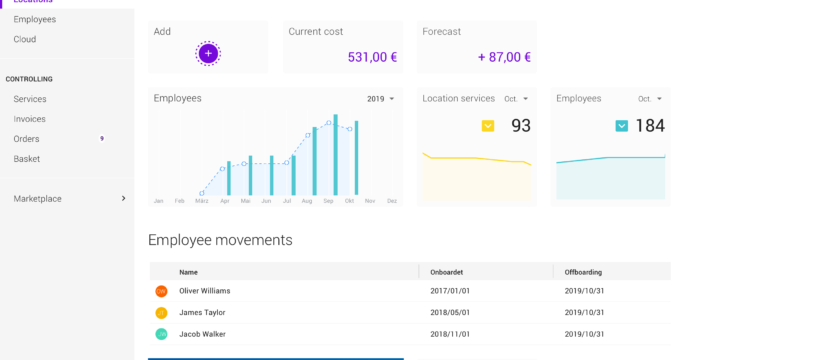Open the Location services Oct. month dropdown
Screen dimensions: 820x360
coord(516,99)
